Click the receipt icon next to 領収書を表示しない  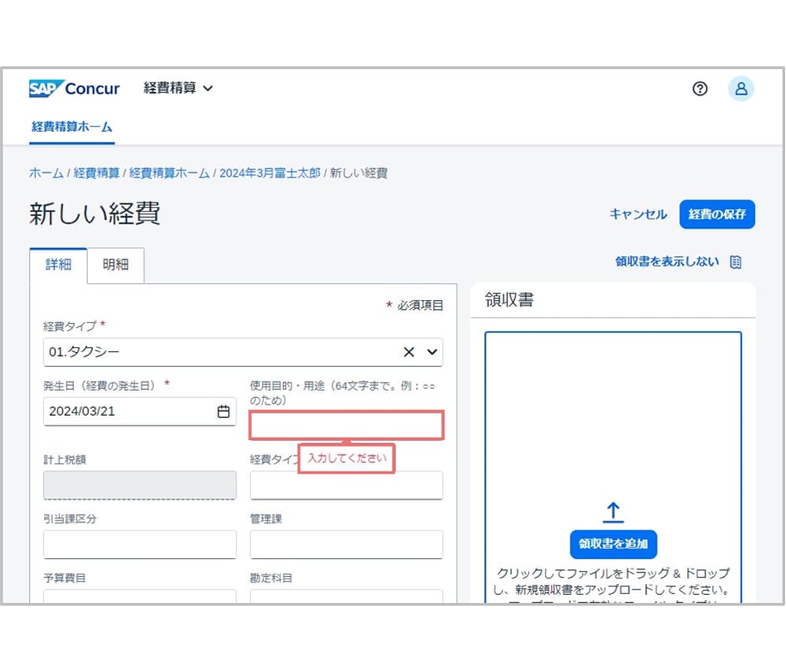[x=734, y=262]
